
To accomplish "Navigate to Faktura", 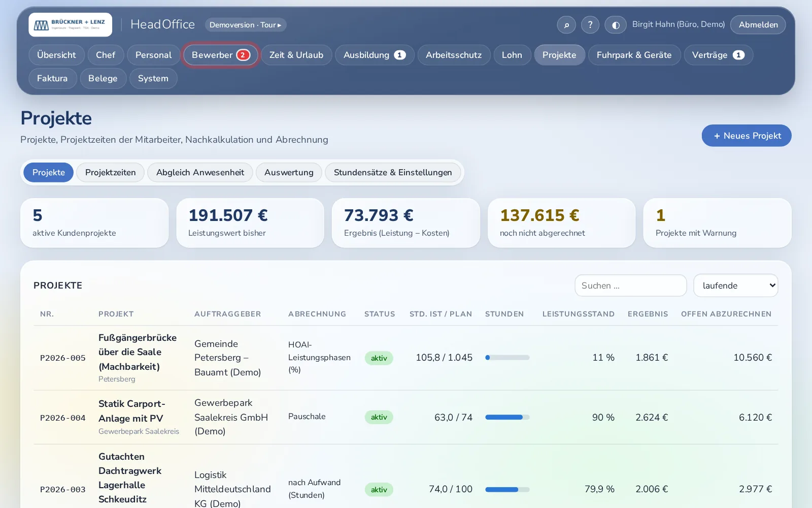I will tap(52, 78).
